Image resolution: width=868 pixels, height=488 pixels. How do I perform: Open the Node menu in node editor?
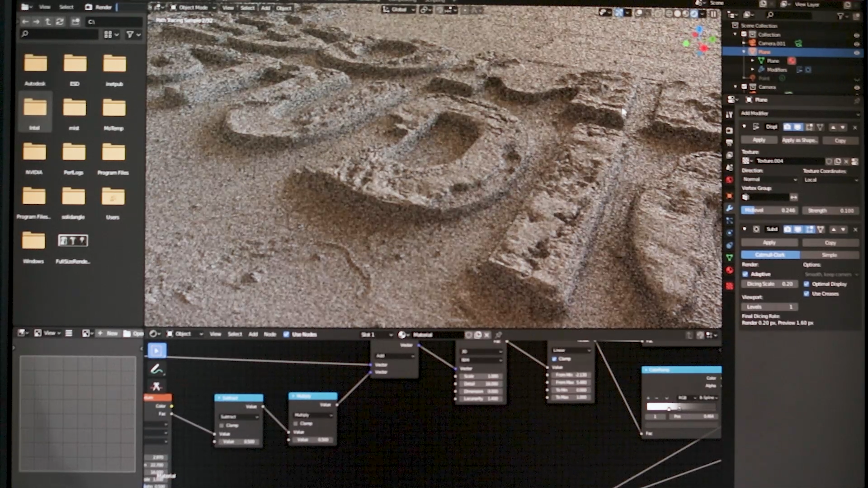[x=270, y=334]
